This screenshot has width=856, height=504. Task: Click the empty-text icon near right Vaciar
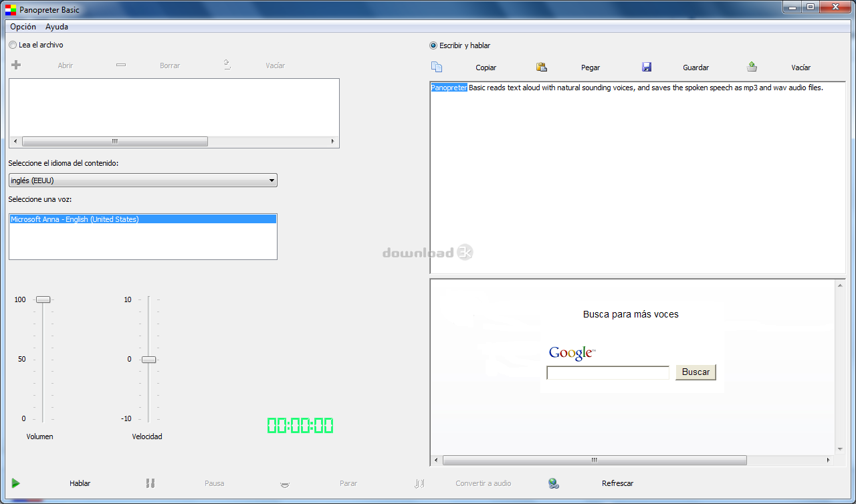pyautogui.click(x=752, y=67)
